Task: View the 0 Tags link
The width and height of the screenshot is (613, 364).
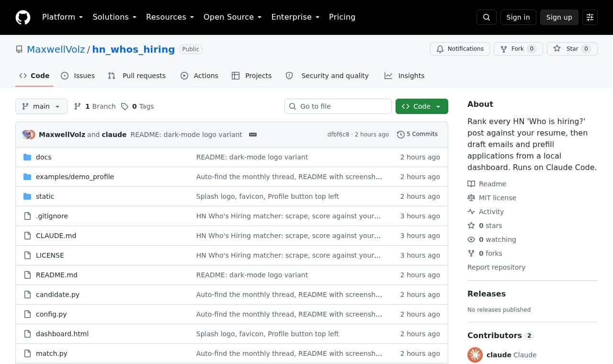Action: click(137, 106)
